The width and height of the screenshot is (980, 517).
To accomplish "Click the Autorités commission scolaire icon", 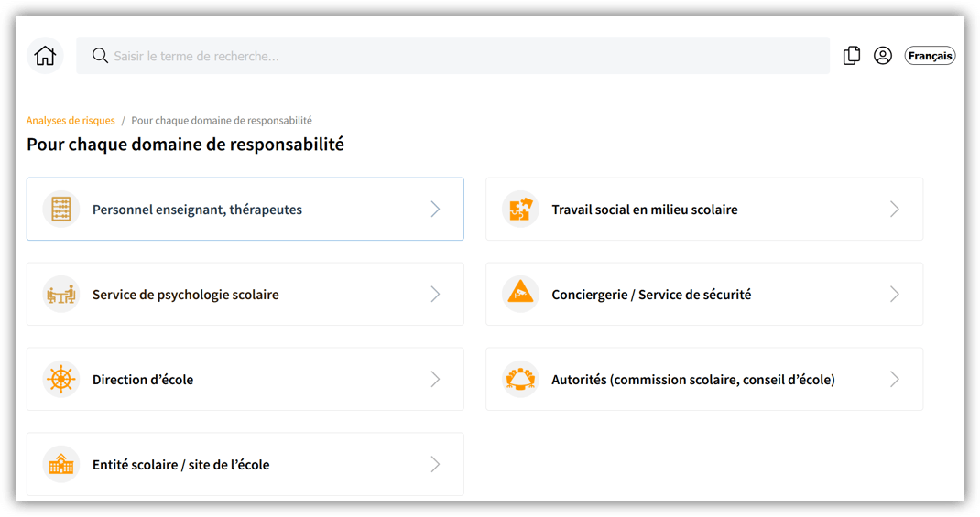I will (520, 380).
